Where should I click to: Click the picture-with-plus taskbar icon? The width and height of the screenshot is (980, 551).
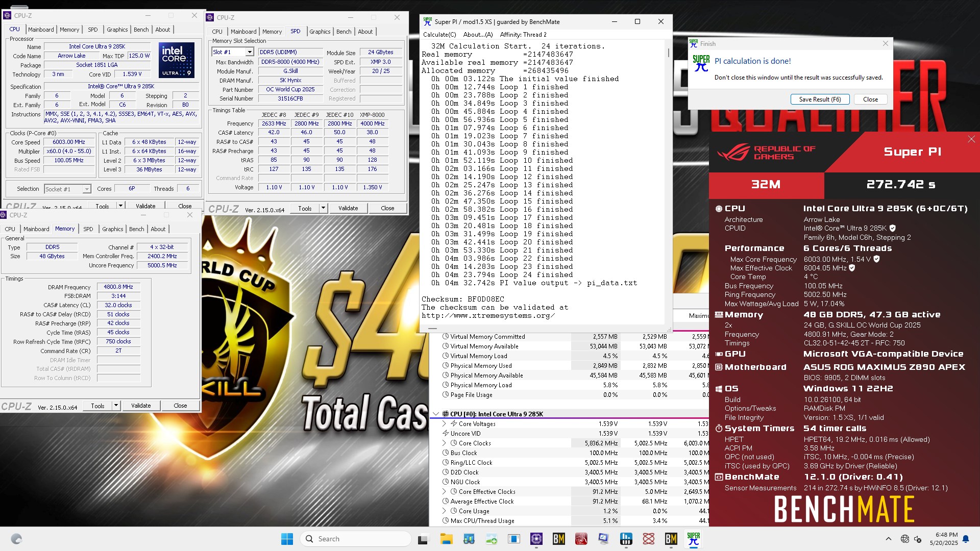coord(492,539)
